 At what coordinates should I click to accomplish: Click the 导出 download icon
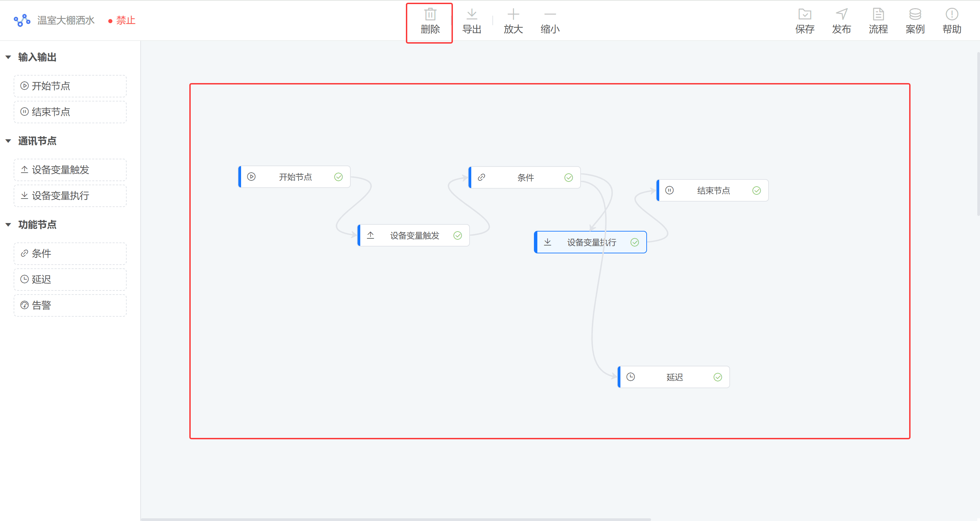(x=472, y=14)
